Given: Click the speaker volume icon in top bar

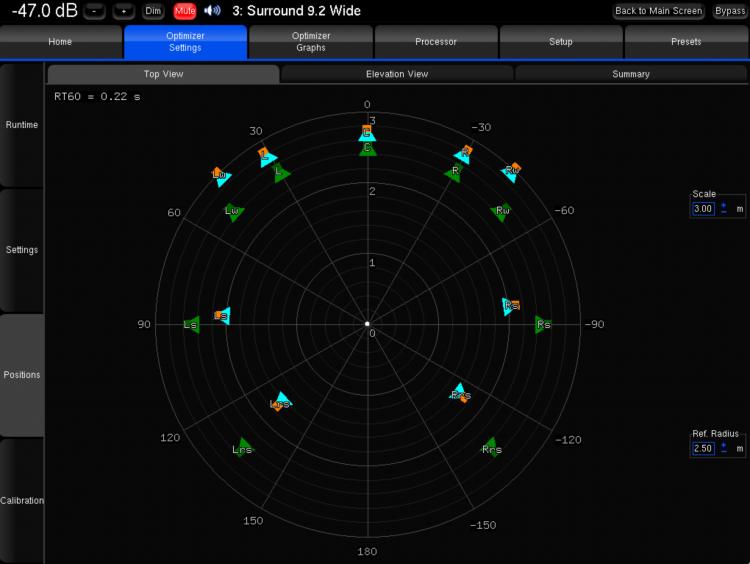Looking at the screenshot, I should coord(212,11).
